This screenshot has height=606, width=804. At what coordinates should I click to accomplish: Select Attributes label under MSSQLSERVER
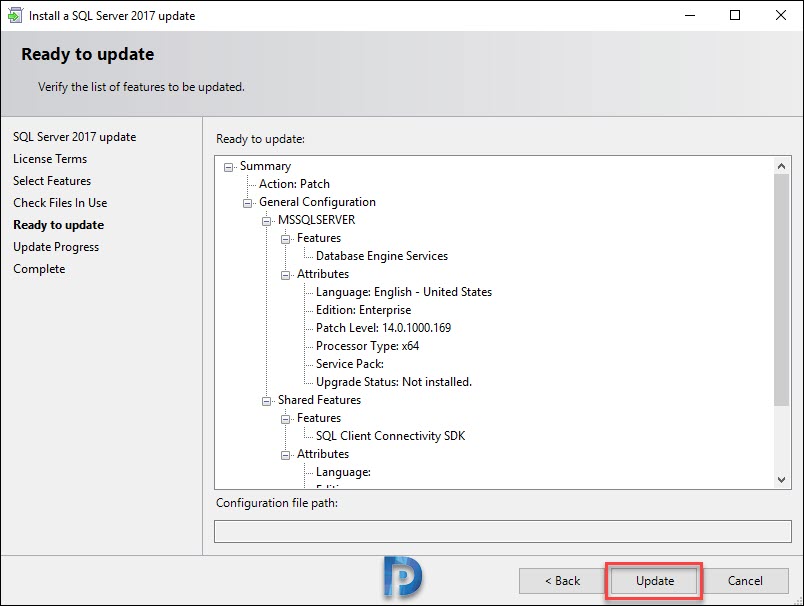(x=323, y=274)
